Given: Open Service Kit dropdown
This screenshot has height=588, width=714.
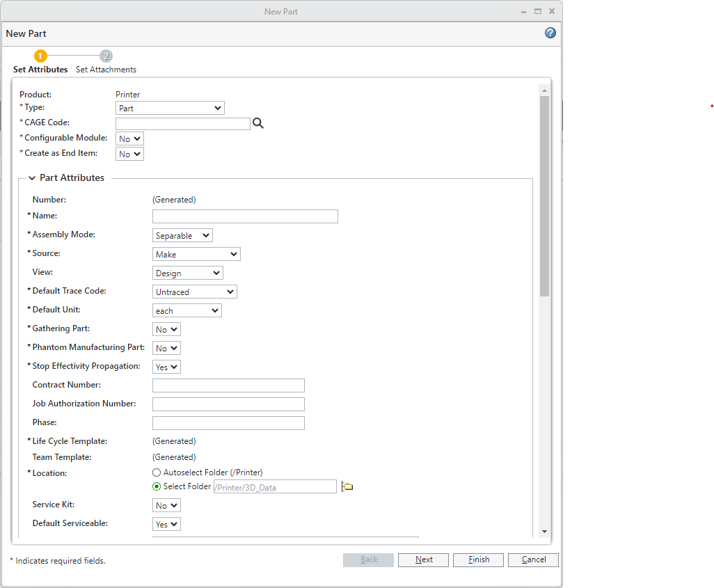Looking at the screenshot, I should (166, 505).
